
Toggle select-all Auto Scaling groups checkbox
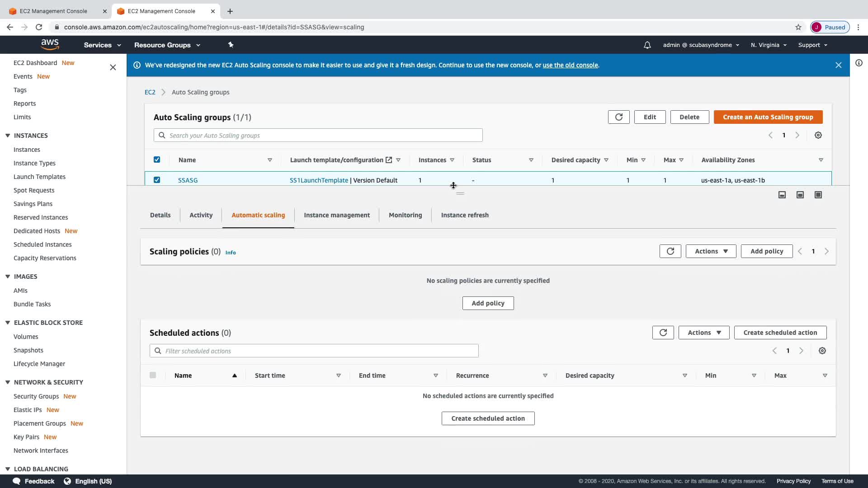click(157, 160)
